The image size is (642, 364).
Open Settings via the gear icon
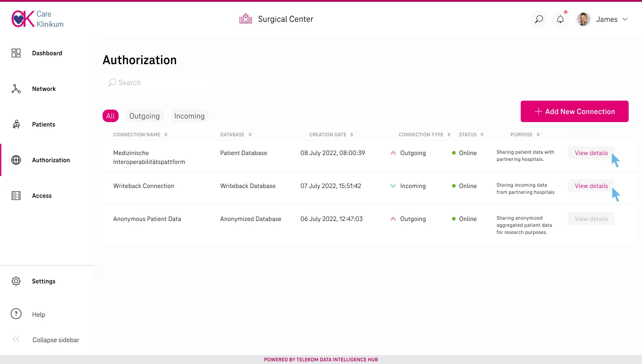(x=16, y=281)
